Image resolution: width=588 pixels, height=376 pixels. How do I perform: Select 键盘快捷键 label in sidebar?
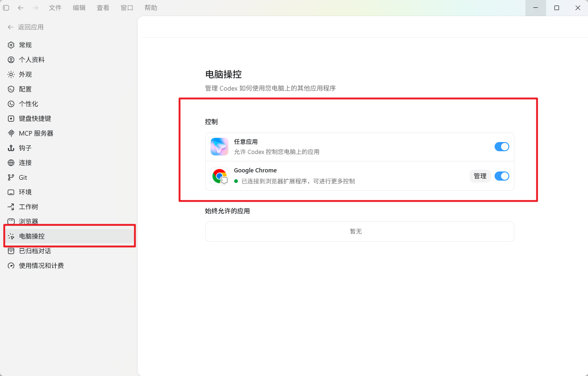[35, 119]
